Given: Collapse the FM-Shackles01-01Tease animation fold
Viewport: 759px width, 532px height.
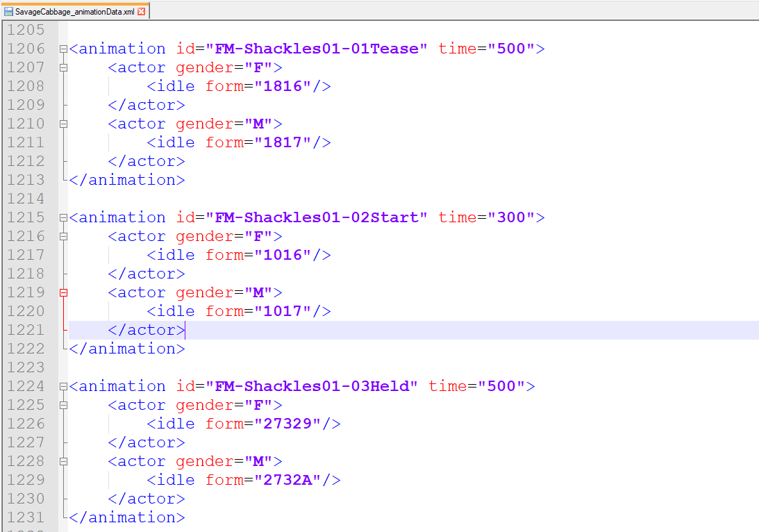Looking at the screenshot, I should pyautogui.click(x=63, y=49).
